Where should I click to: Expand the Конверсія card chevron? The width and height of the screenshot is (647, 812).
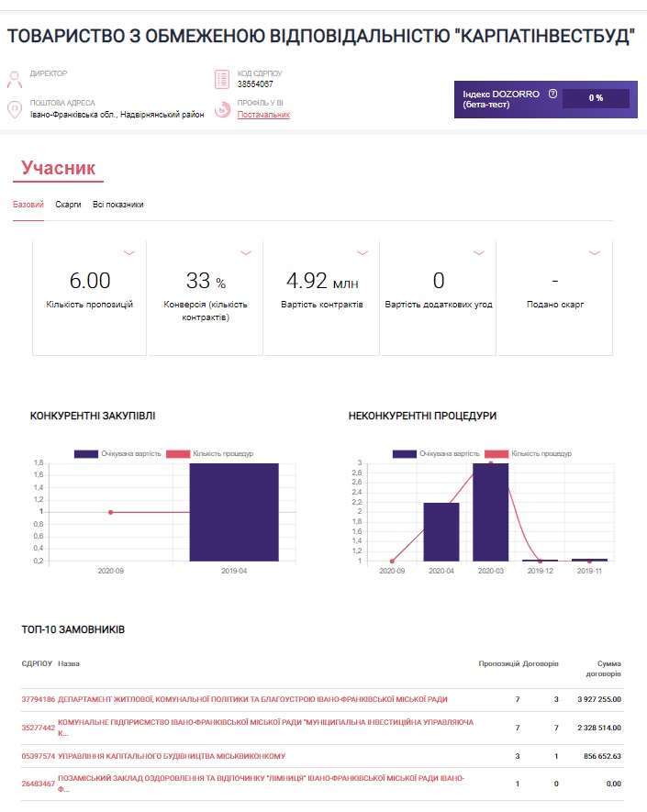(246, 253)
